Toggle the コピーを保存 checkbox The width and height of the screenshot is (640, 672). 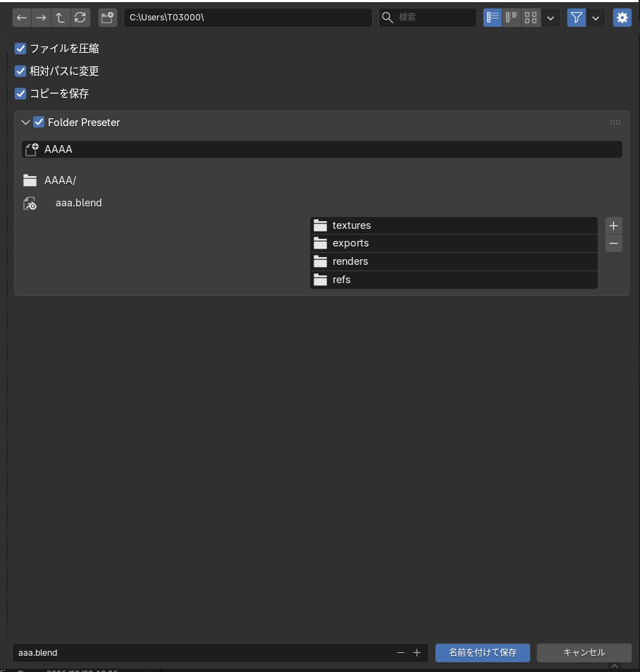point(20,94)
